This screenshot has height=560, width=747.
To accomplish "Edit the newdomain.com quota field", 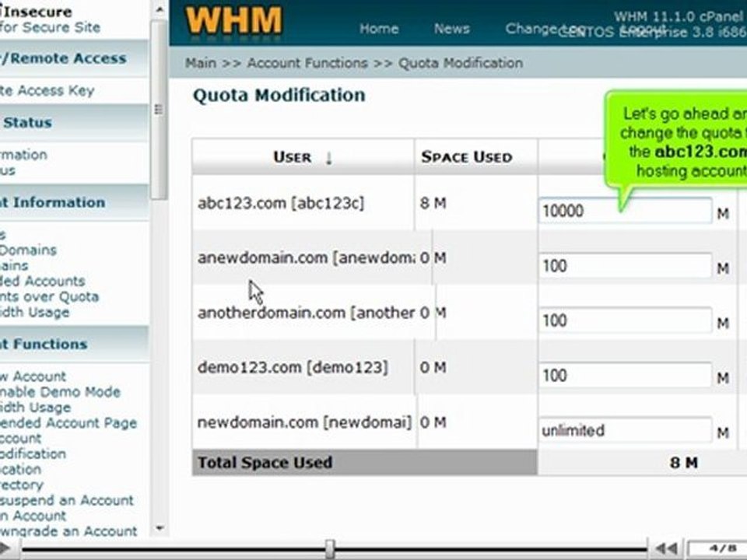I will tap(625, 430).
